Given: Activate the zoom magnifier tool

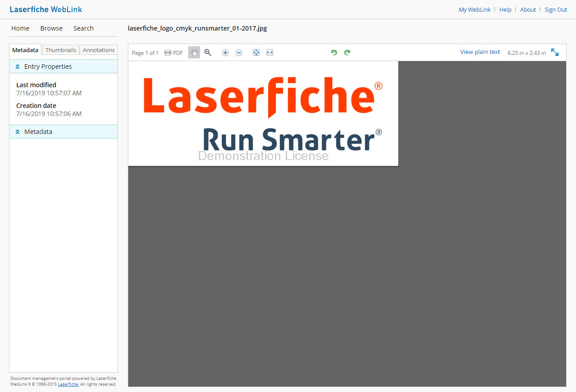Looking at the screenshot, I should 208,53.
